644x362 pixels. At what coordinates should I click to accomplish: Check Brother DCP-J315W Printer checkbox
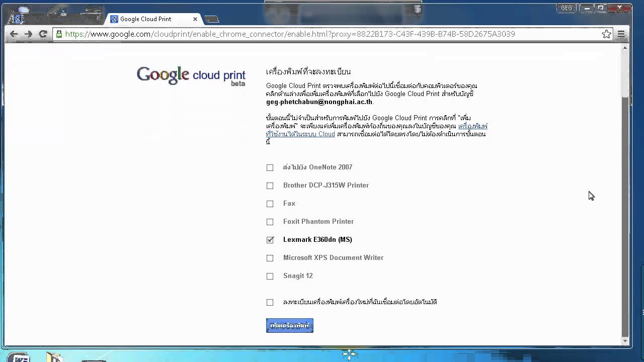pos(270,186)
